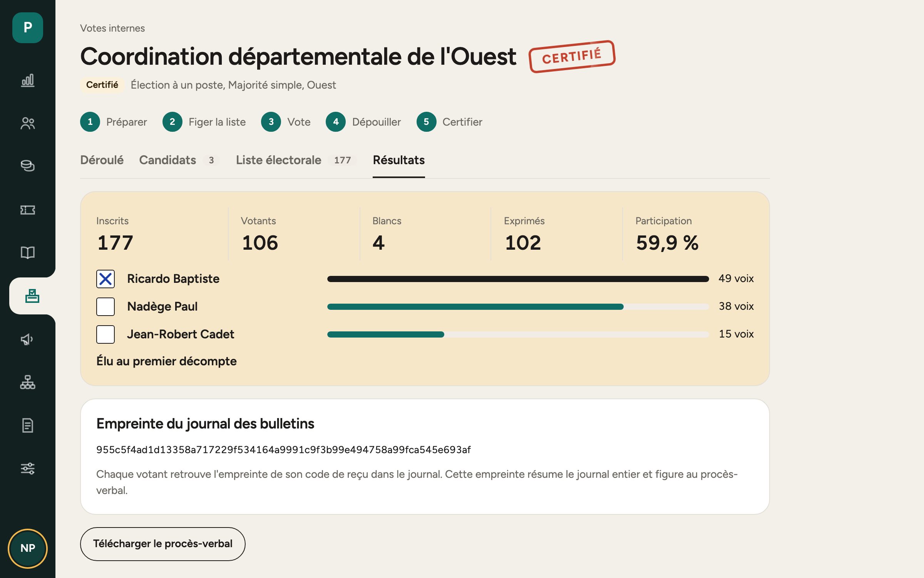Click Ricardo Baptiste's 49 voix bar
Image resolution: width=924 pixels, height=578 pixels.
(x=518, y=279)
